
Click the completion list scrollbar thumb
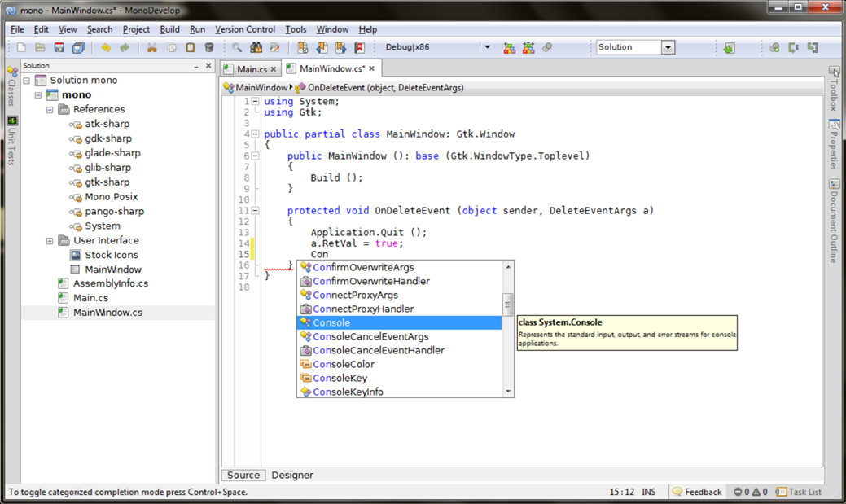(508, 305)
